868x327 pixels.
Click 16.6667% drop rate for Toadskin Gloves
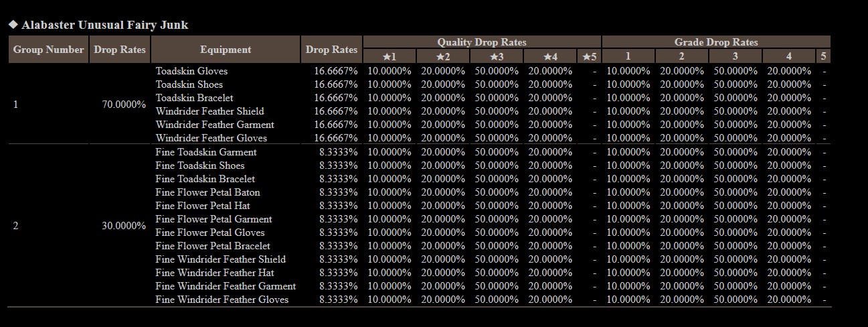coord(335,71)
